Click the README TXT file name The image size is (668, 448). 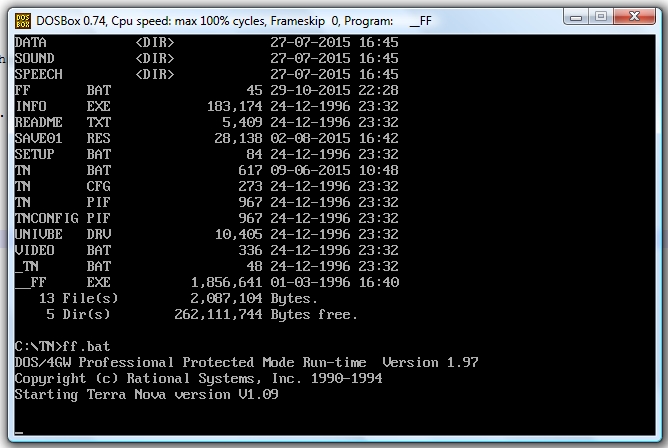pyautogui.click(x=63, y=123)
